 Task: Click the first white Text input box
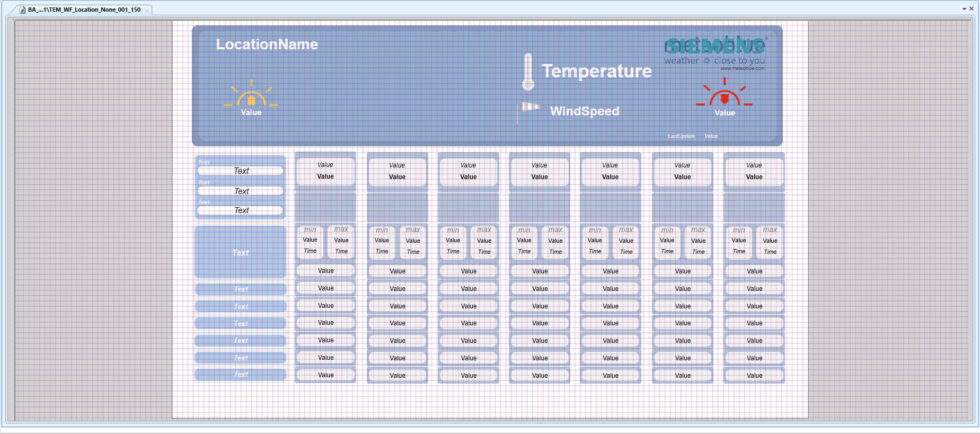[x=240, y=171]
